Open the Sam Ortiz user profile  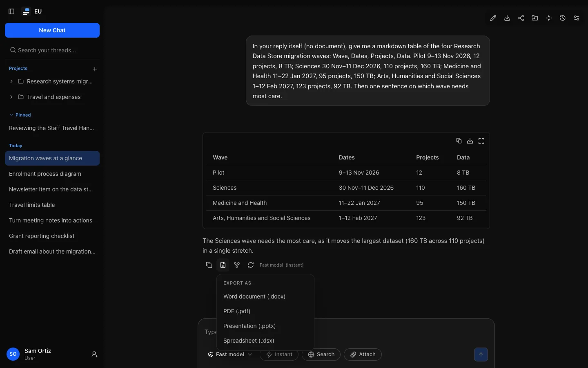[x=29, y=354]
